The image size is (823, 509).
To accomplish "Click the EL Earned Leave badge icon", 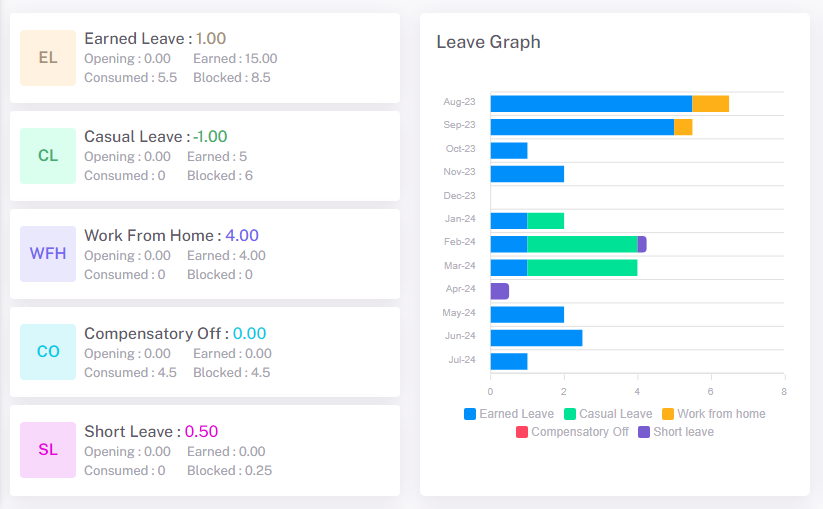I will coord(48,58).
